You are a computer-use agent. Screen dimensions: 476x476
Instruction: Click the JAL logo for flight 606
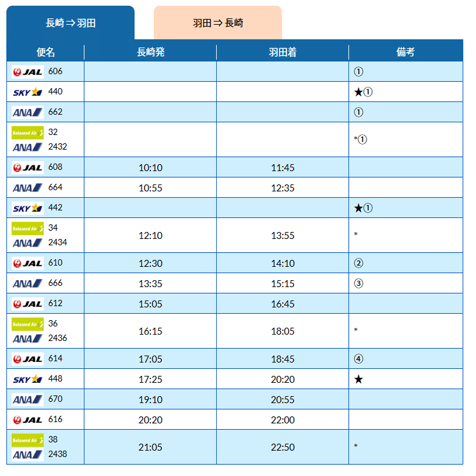tap(28, 72)
